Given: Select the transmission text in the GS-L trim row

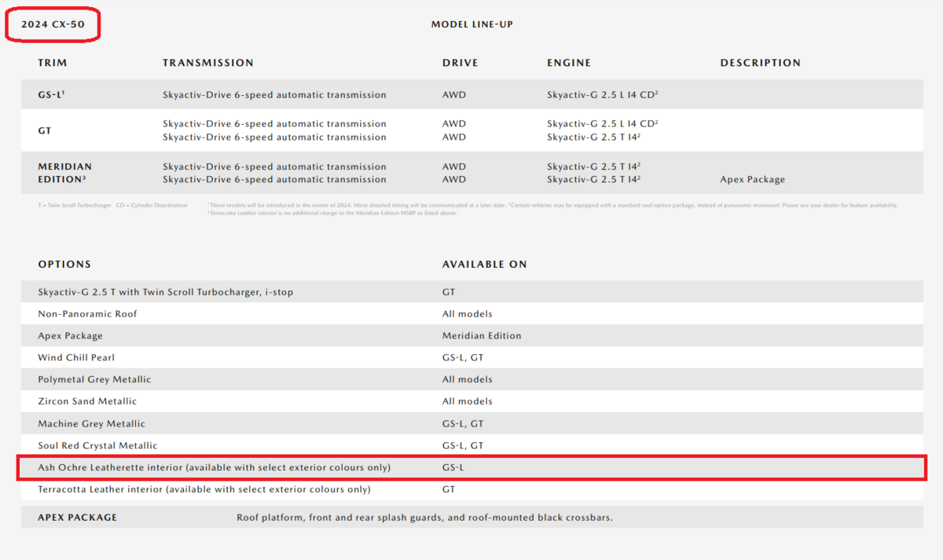Looking at the screenshot, I should coord(274,95).
